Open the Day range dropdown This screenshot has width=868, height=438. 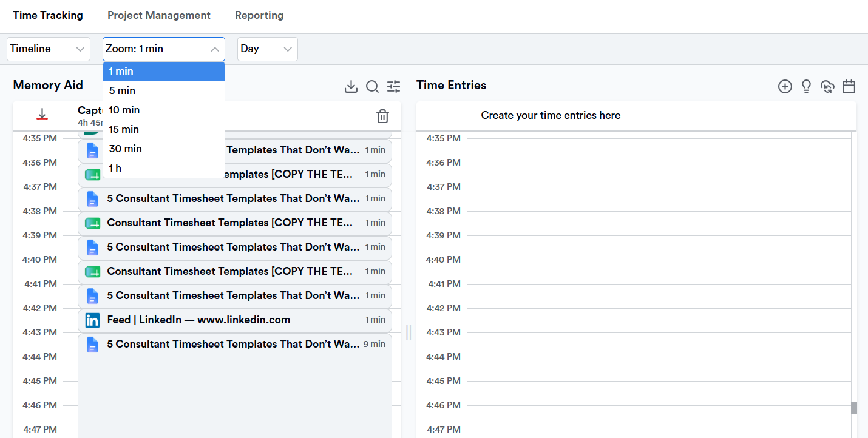pyautogui.click(x=268, y=49)
